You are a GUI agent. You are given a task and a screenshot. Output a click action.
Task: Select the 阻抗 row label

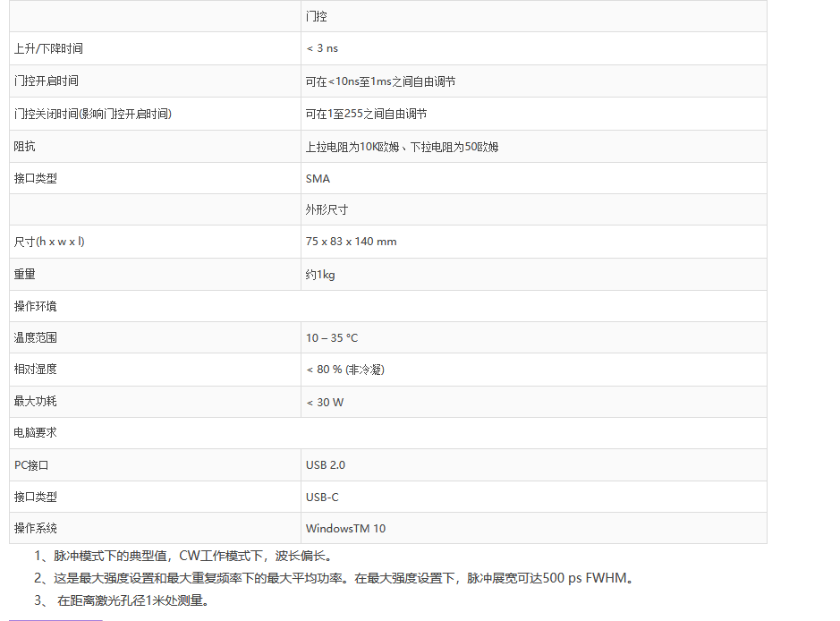pyautogui.click(x=25, y=146)
